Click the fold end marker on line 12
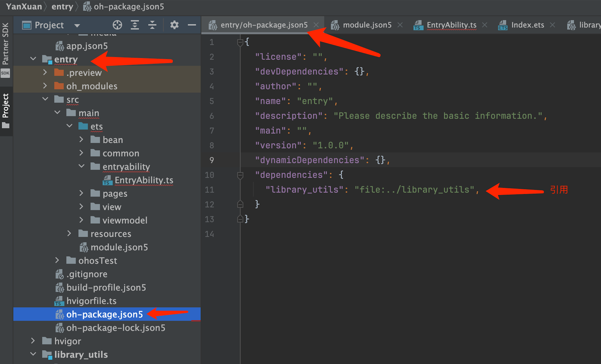The height and width of the screenshot is (364, 601). click(x=240, y=204)
